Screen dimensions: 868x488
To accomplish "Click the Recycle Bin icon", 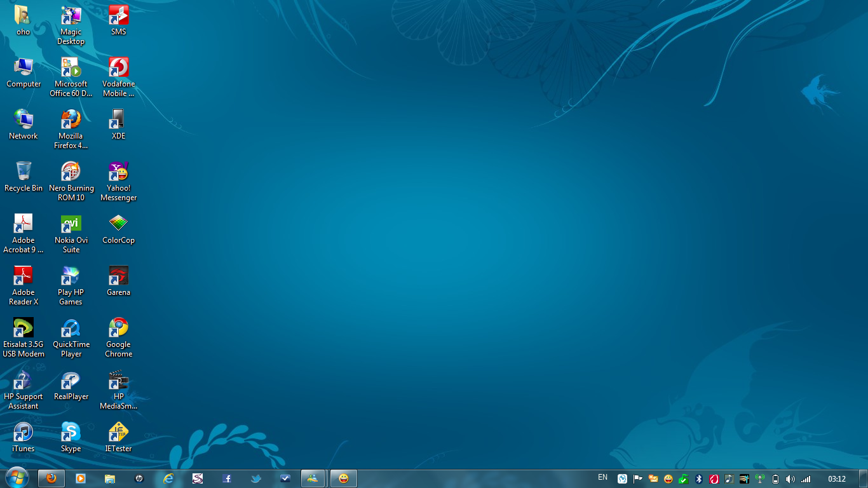I will pyautogui.click(x=24, y=172).
